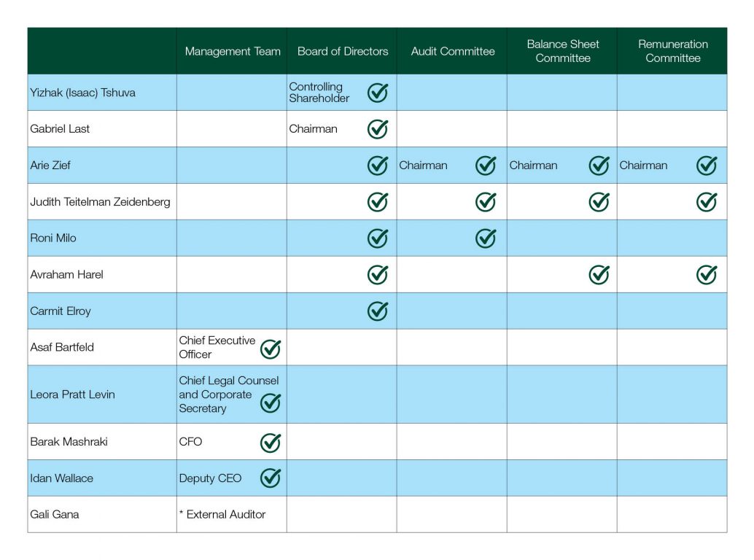Click Arie Zief's Board of Directors checkmark
Screen dimensions: 754x560
(x=378, y=165)
